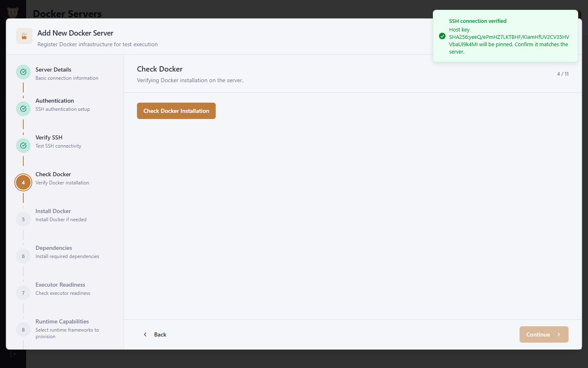Click the app logo in the dark sidebar
This screenshot has height=368, width=588.
(x=13, y=13)
